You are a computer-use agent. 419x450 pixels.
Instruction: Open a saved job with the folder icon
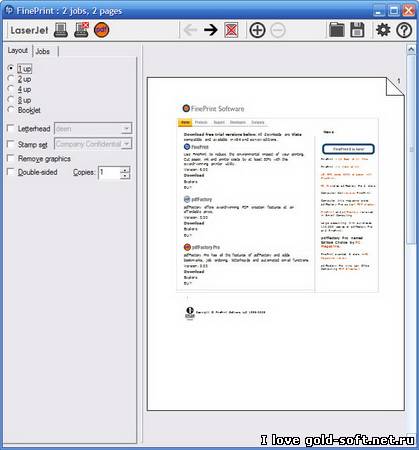point(337,30)
